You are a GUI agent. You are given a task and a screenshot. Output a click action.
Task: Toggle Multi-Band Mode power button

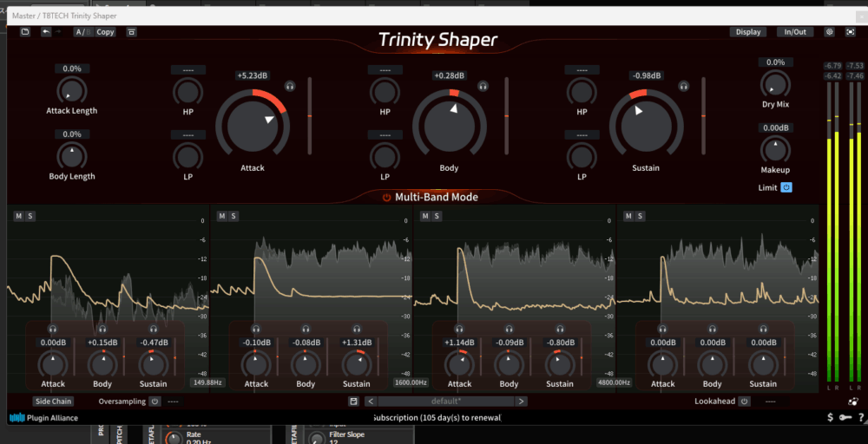pos(387,198)
